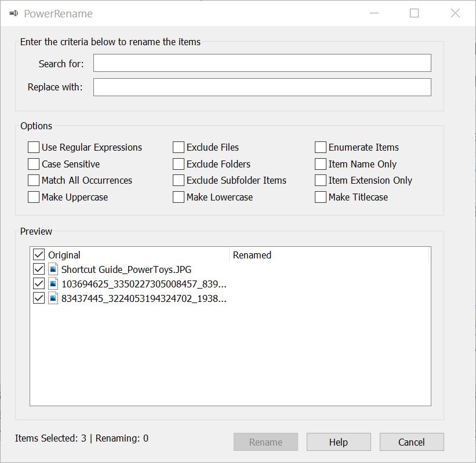The width and height of the screenshot is (476, 463).
Task: Uncheck the Original select-all checkbox in Preview
Action: (x=39, y=254)
